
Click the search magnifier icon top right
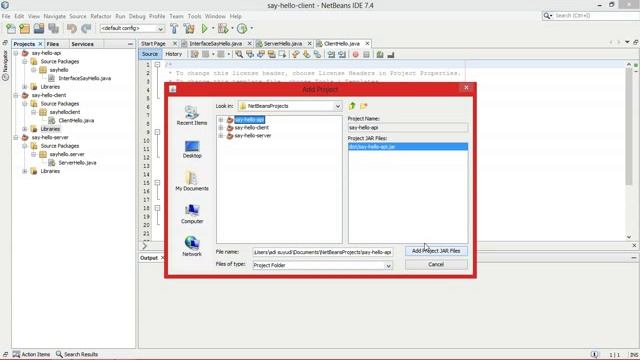(547, 16)
